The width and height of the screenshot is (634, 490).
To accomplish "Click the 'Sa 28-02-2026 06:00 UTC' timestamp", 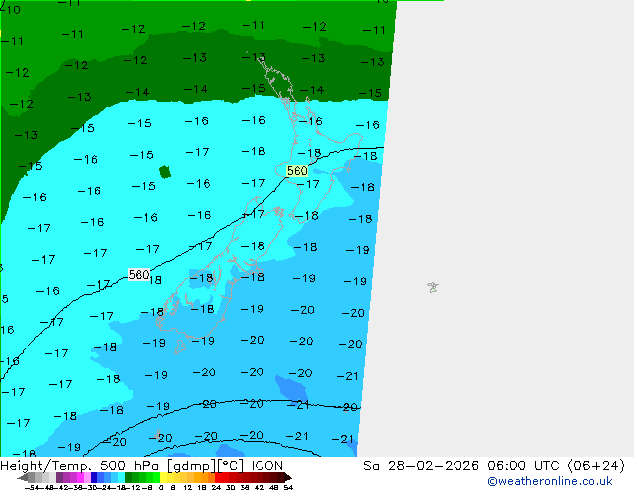I will [x=462, y=466].
